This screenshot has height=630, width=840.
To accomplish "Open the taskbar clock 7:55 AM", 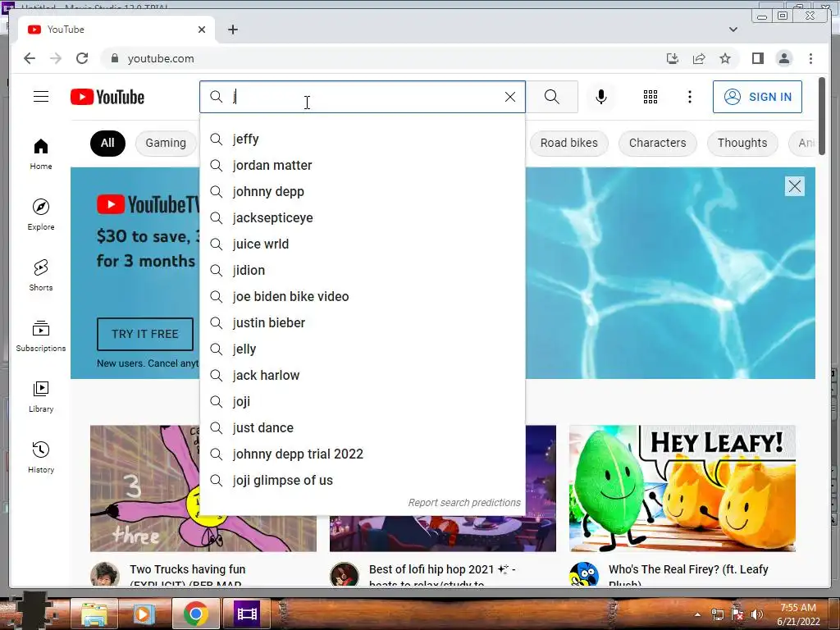I will [x=798, y=614].
